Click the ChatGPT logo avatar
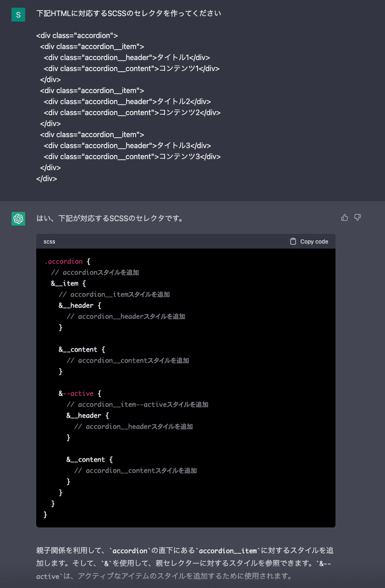 pyautogui.click(x=18, y=219)
